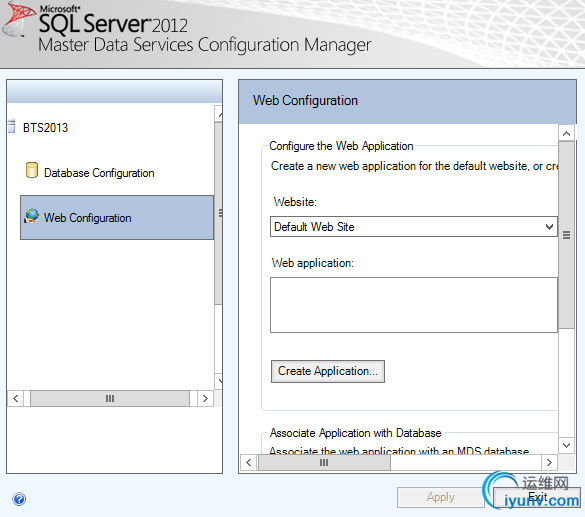Screen dimensions: 585x517
Task: Click the Apply button
Action: (x=440, y=497)
